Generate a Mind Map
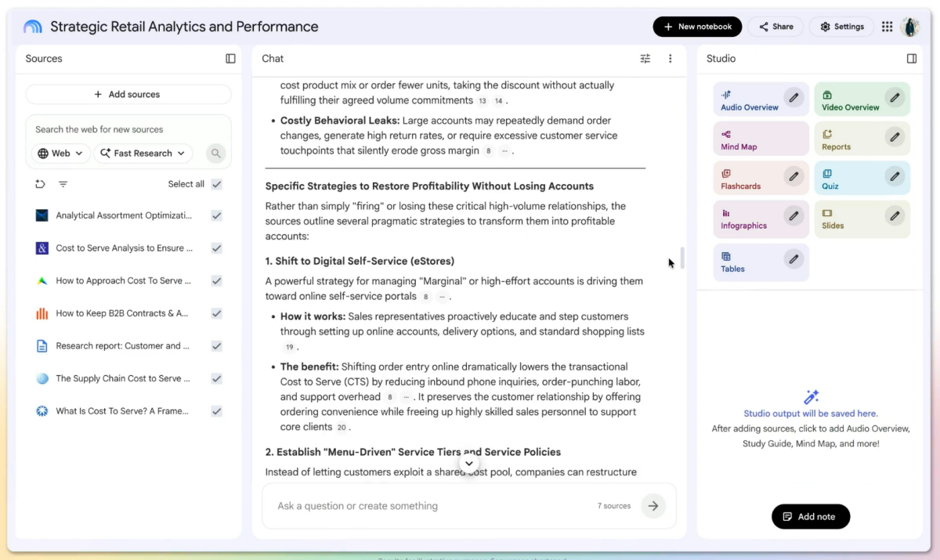The image size is (940, 560). coord(761,139)
